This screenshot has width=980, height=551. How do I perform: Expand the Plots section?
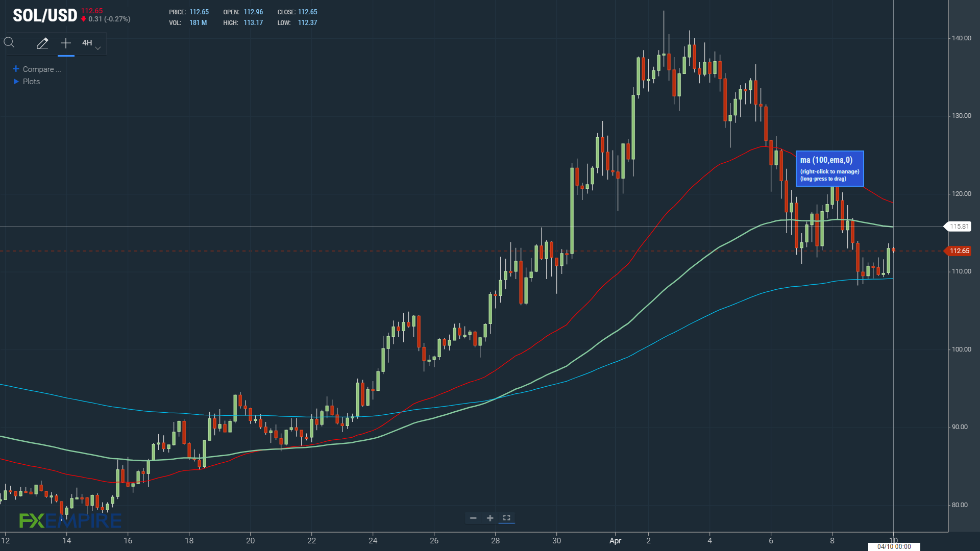pyautogui.click(x=27, y=82)
